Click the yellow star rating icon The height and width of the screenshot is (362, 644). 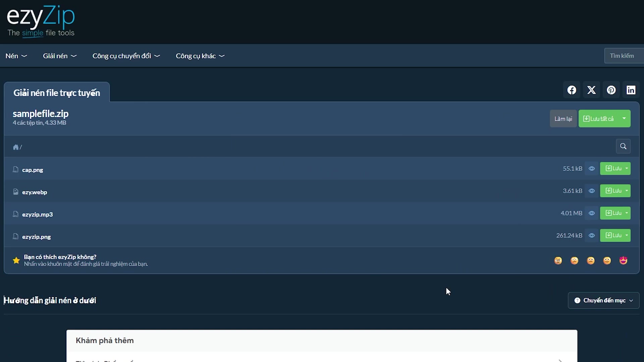(x=16, y=260)
